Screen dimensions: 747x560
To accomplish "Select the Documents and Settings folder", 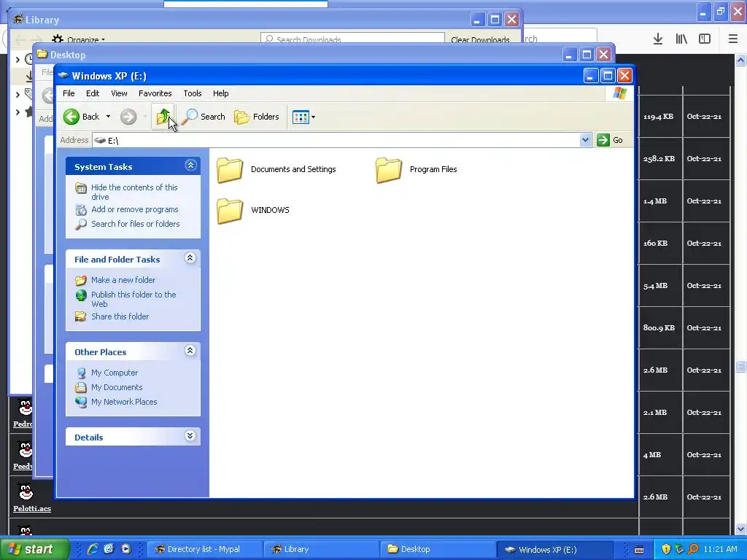I will tap(276, 170).
